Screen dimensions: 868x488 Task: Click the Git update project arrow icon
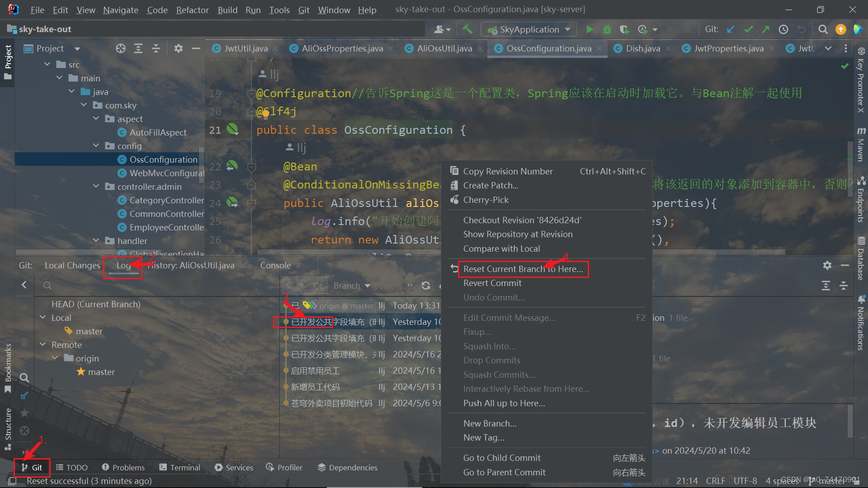click(x=731, y=30)
